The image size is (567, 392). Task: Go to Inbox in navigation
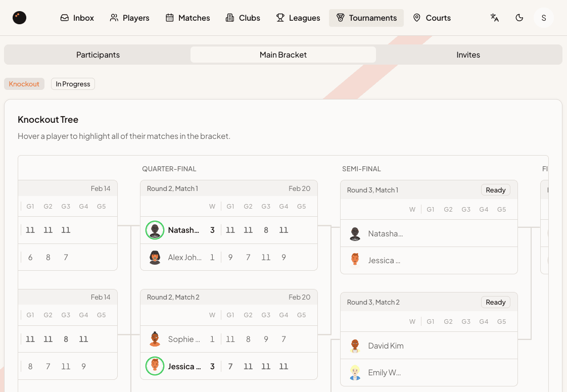click(77, 18)
